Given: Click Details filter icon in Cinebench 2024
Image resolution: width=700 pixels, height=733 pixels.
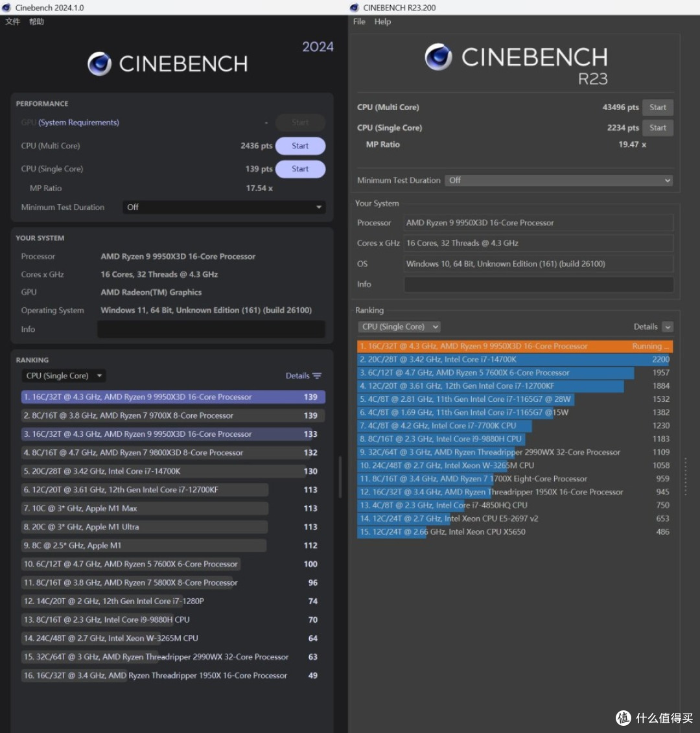Looking at the screenshot, I should point(317,375).
